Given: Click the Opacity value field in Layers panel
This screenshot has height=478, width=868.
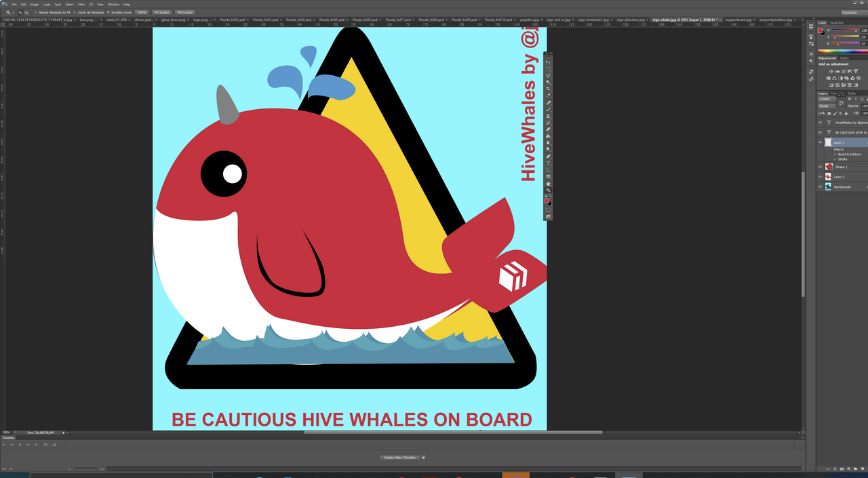Looking at the screenshot, I should click(x=865, y=106).
